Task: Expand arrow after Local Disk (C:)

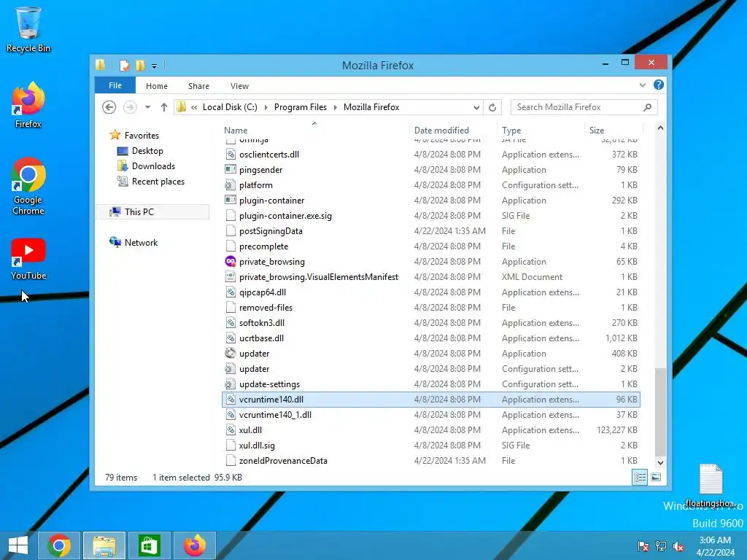Action: 266,108
